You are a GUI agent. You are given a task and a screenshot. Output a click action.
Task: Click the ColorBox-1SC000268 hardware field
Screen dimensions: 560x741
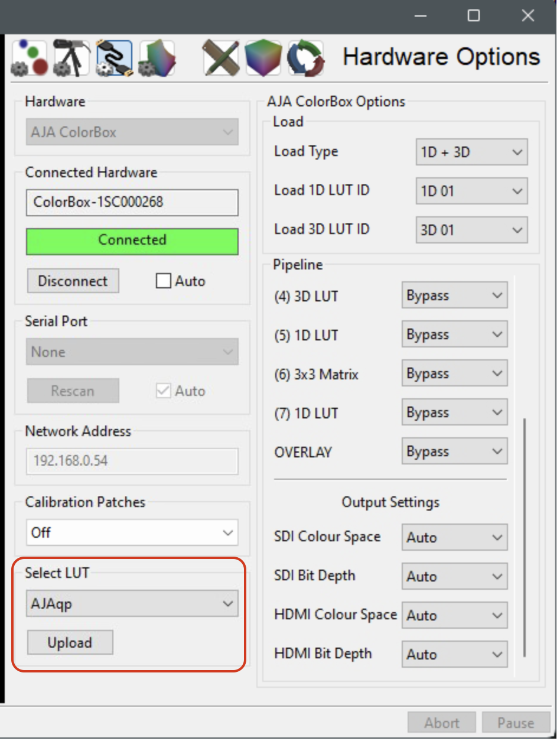(x=132, y=203)
